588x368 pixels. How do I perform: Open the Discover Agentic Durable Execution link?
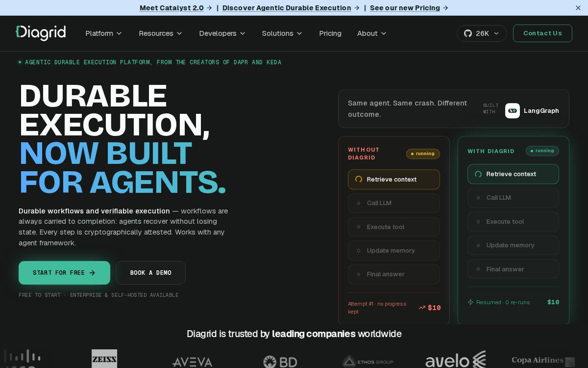tap(291, 8)
